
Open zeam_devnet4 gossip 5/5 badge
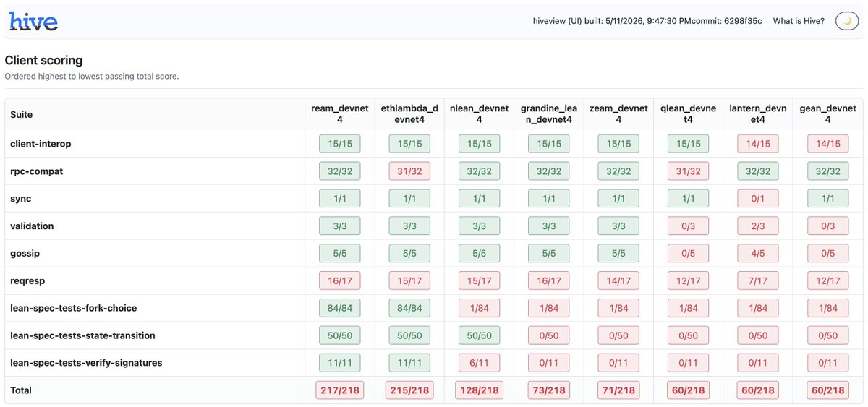coord(618,254)
